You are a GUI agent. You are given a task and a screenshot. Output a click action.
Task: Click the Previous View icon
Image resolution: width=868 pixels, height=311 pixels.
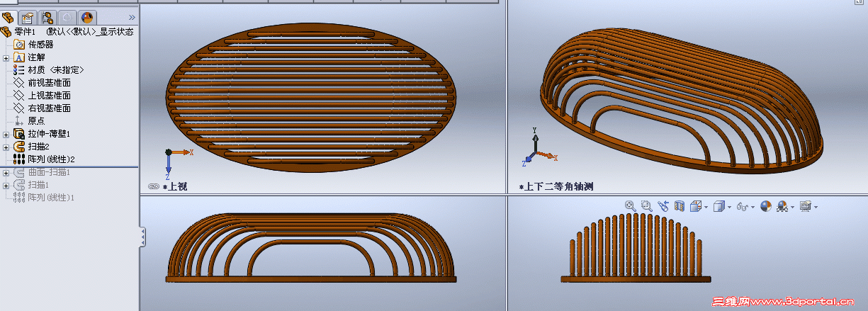click(663, 206)
